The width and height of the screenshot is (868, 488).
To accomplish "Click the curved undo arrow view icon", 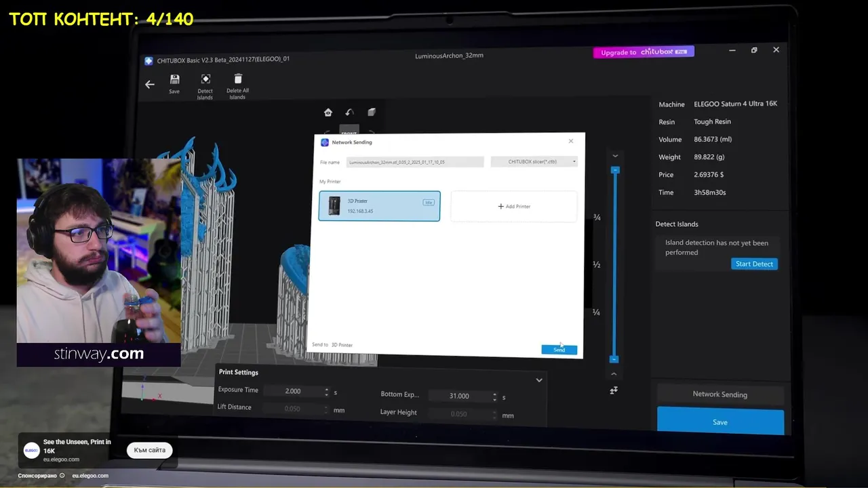I will point(350,113).
